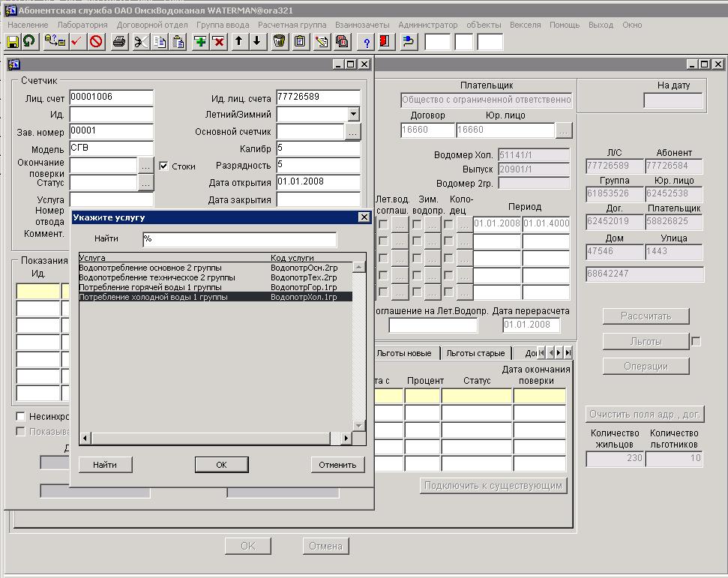This screenshot has height=578, width=728.
Task: Open the Летний/Зимний dropdown
Action: pyautogui.click(x=353, y=115)
